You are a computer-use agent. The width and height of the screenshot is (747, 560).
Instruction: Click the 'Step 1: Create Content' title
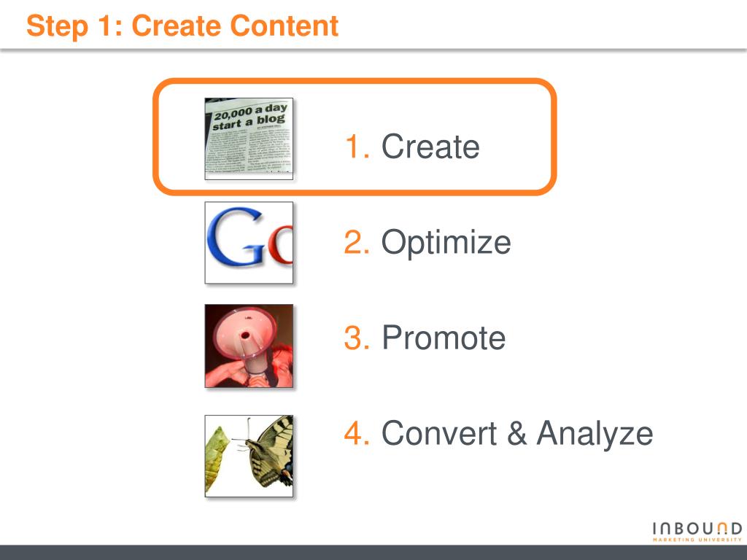182,26
